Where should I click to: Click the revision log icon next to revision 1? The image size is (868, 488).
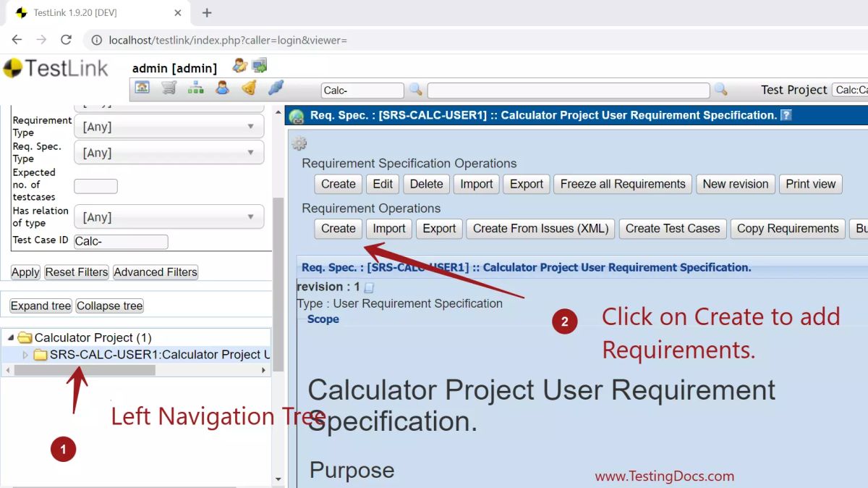tap(369, 287)
